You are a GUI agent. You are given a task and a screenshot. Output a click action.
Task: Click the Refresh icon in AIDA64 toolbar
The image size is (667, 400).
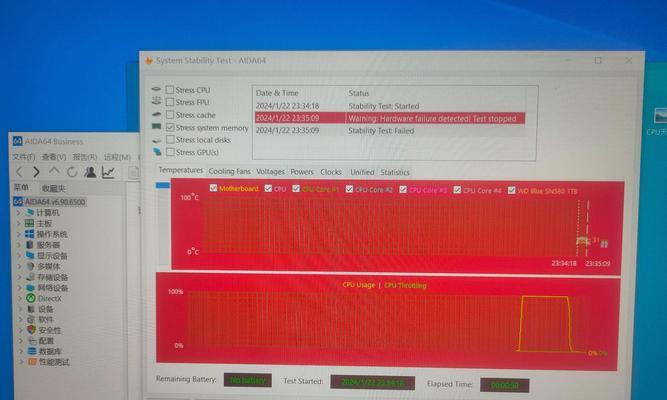click(72, 172)
